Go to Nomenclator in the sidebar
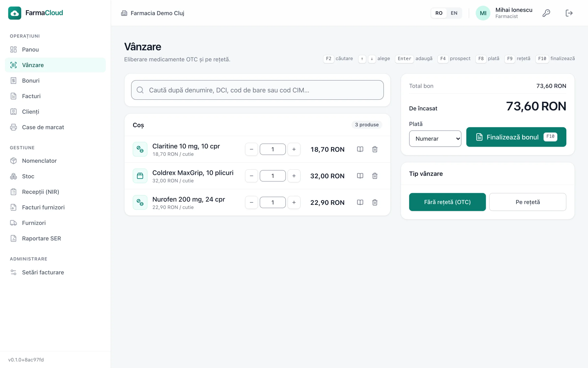 pyautogui.click(x=55, y=161)
